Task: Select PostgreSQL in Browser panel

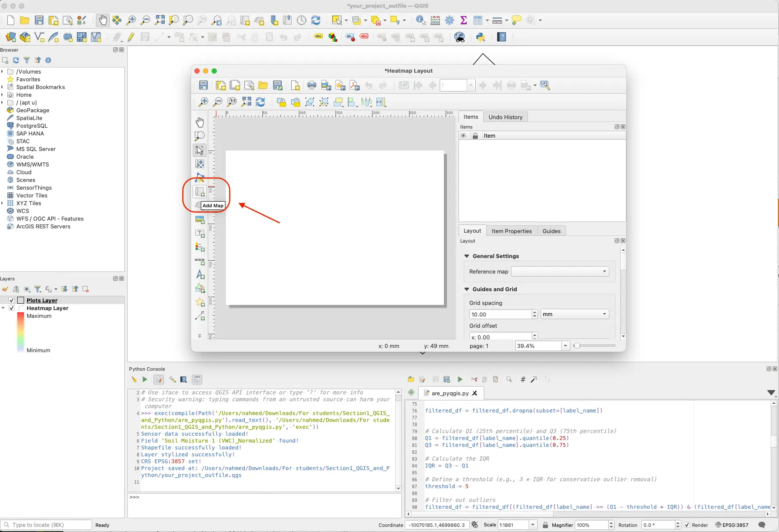Action: (x=32, y=126)
